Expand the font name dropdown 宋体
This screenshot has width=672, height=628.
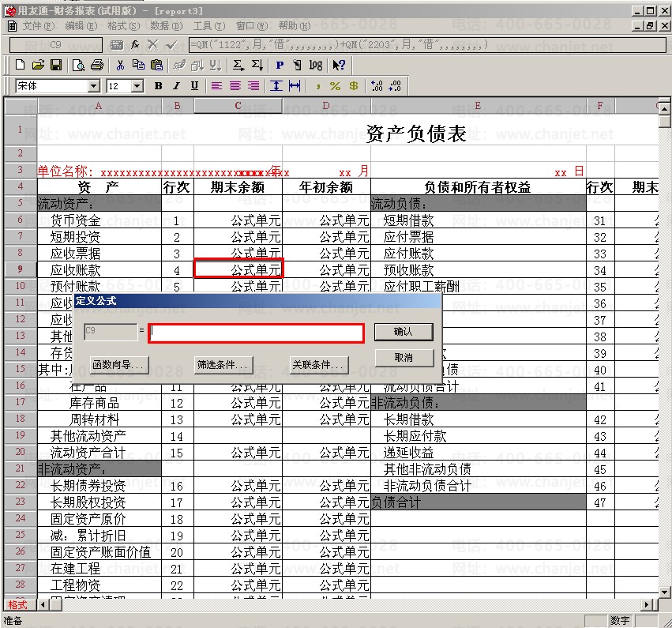[94, 85]
